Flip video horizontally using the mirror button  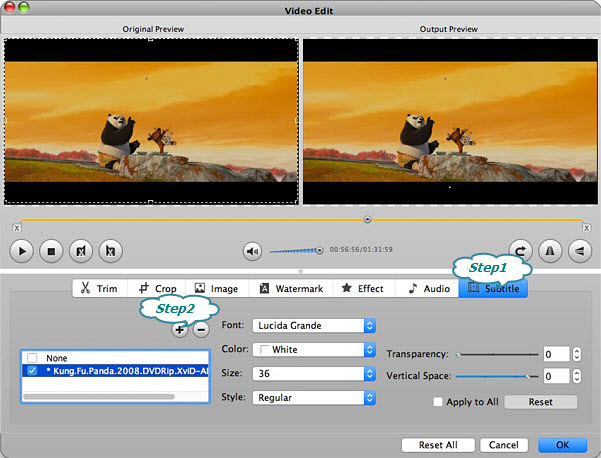(x=550, y=251)
